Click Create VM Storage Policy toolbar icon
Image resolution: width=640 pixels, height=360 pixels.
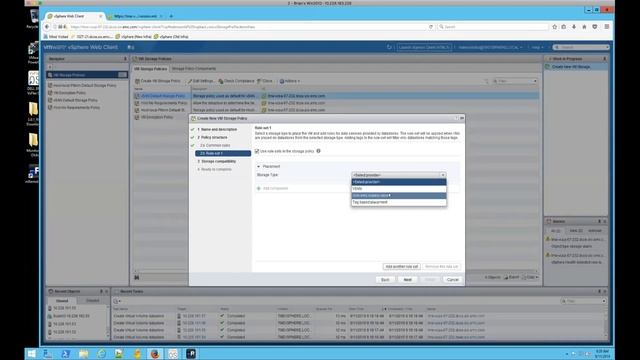[158, 81]
